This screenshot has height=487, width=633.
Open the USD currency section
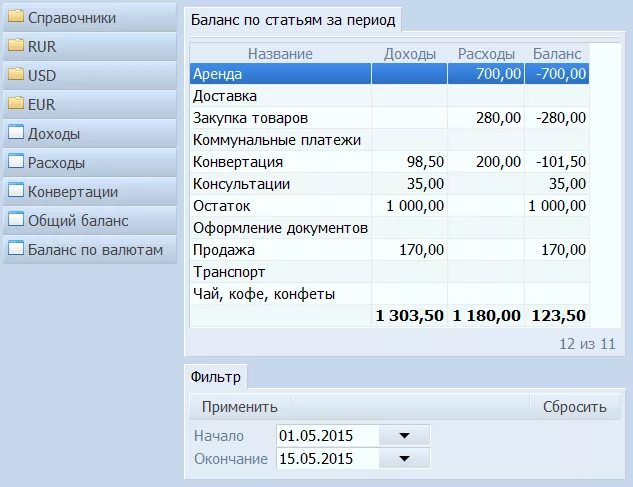coord(90,76)
